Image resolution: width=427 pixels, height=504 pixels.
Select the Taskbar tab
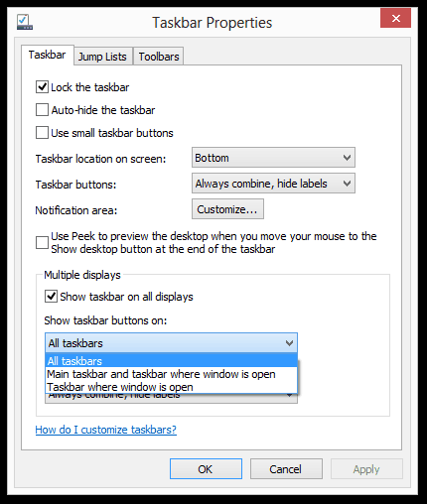click(48, 55)
